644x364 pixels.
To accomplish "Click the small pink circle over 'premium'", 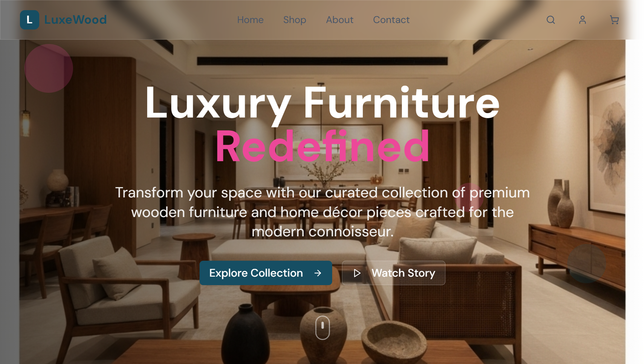I will [469, 198].
